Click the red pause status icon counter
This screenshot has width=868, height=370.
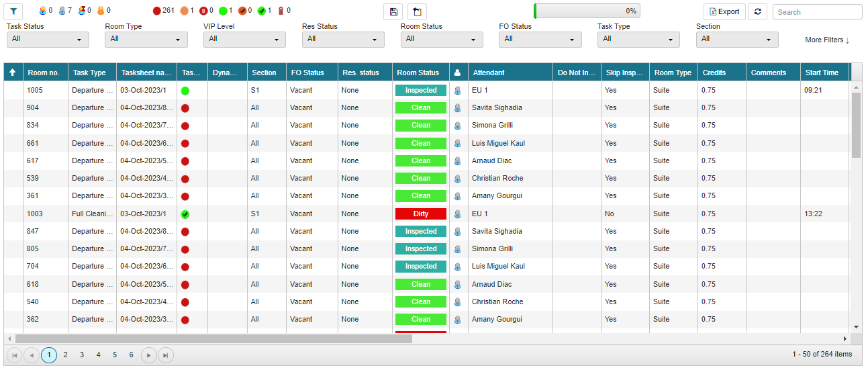click(203, 11)
